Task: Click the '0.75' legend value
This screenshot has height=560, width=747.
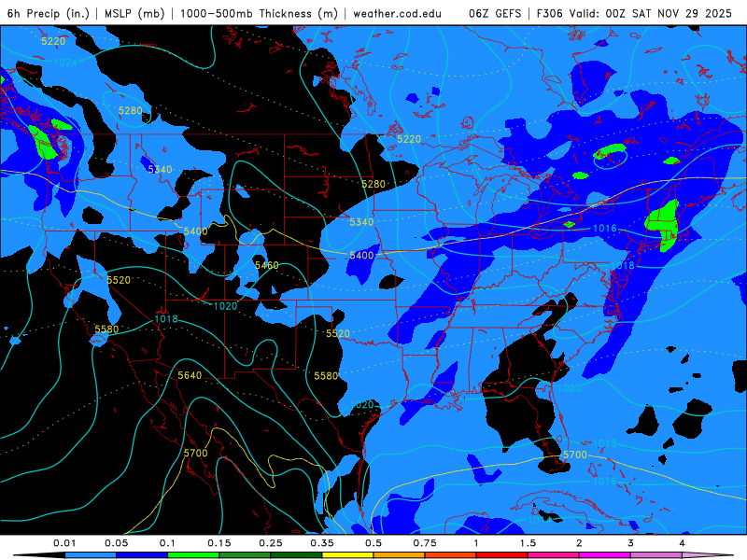Action: [425, 543]
